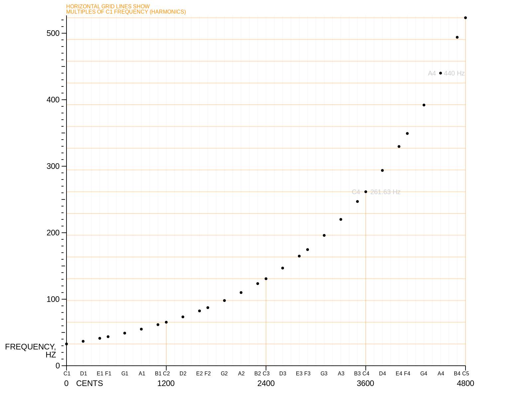The width and height of the screenshot is (532, 399).
Task: Click the 2400 cents tick label
Action: [x=266, y=383]
